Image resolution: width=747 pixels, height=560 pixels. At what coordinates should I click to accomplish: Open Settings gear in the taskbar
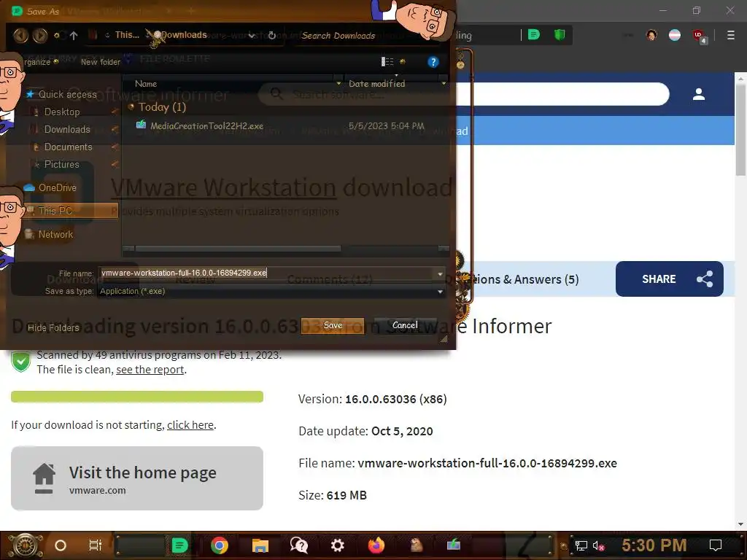click(337, 545)
